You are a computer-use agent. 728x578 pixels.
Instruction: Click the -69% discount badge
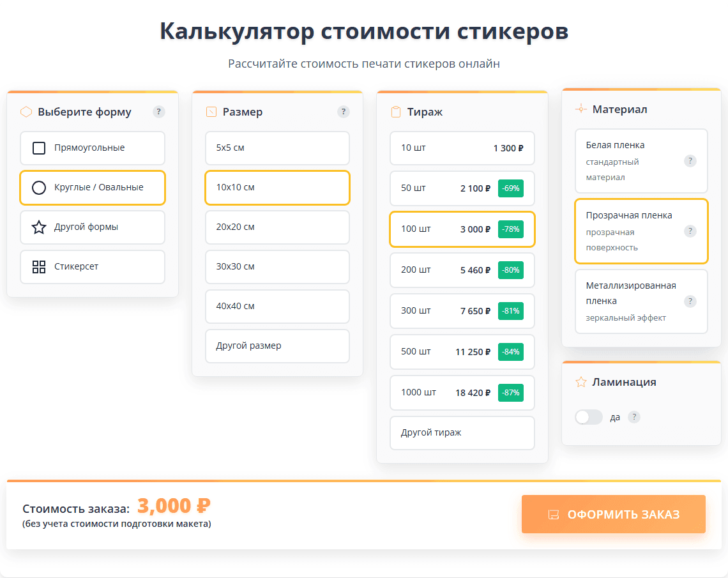(x=511, y=188)
